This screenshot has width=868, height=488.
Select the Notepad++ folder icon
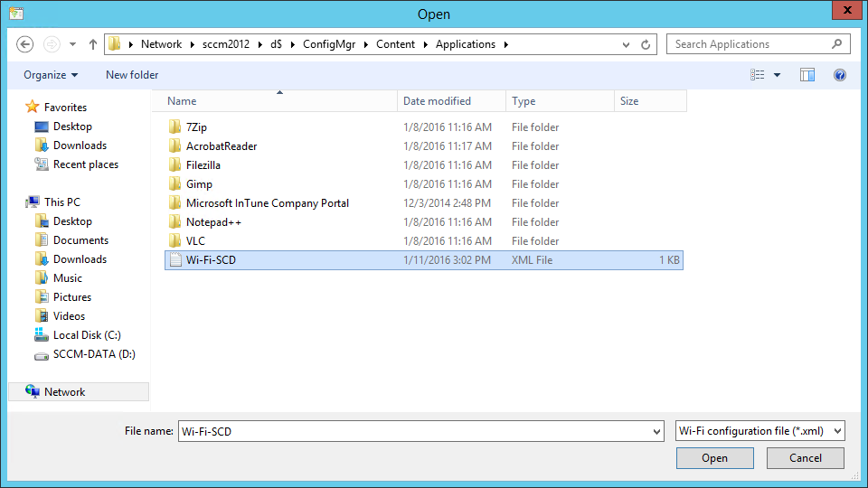coord(175,222)
